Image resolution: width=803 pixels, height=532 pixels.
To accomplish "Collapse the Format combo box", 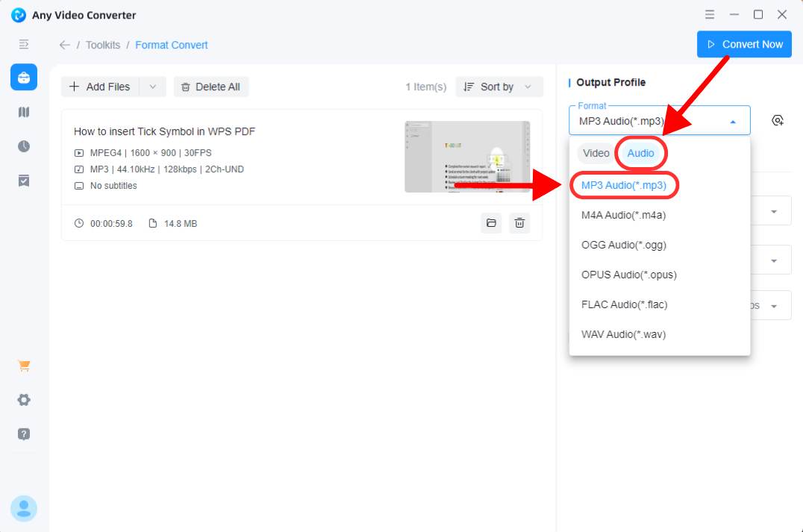I will point(733,121).
